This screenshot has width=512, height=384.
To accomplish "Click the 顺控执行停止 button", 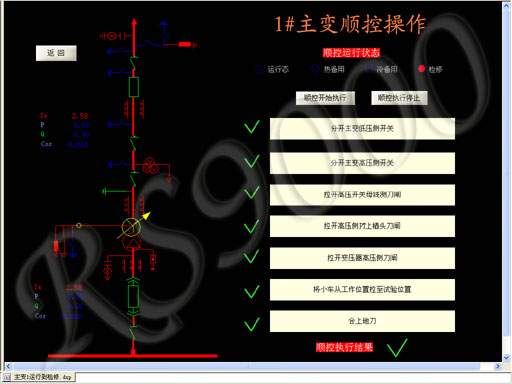I will [399, 98].
